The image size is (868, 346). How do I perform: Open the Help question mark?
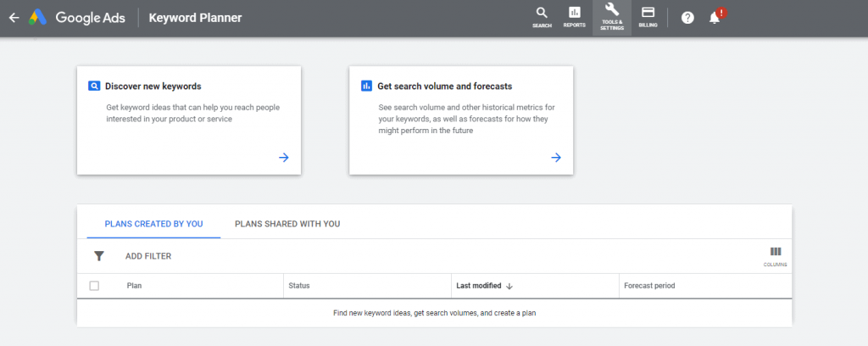[687, 18]
